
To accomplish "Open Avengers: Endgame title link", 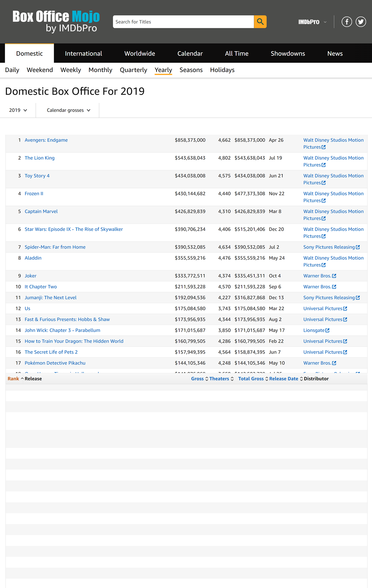I will 46,140.
